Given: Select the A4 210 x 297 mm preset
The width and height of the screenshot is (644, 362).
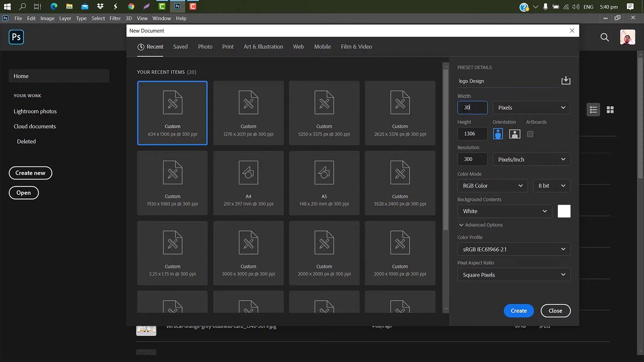Looking at the screenshot, I should click(249, 184).
